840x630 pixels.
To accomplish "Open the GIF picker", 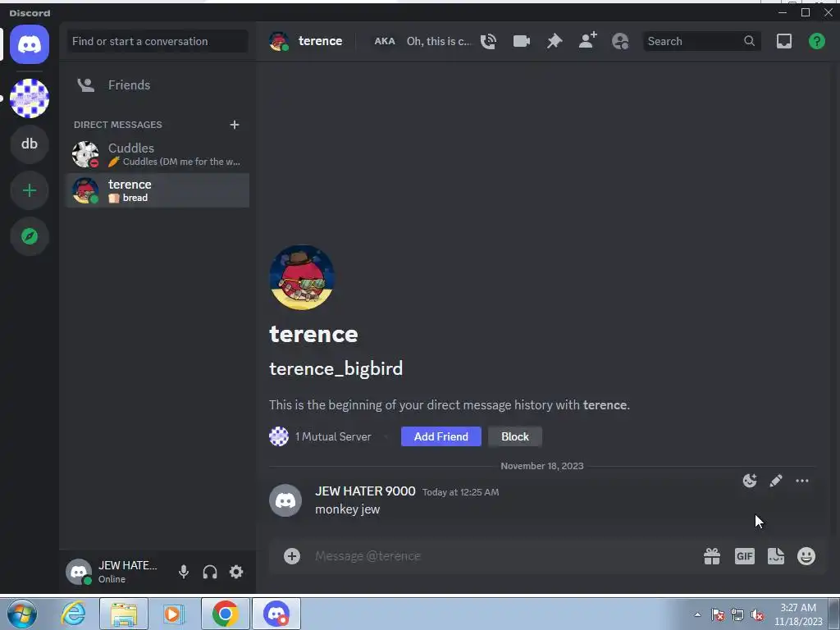I will coord(744,556).
